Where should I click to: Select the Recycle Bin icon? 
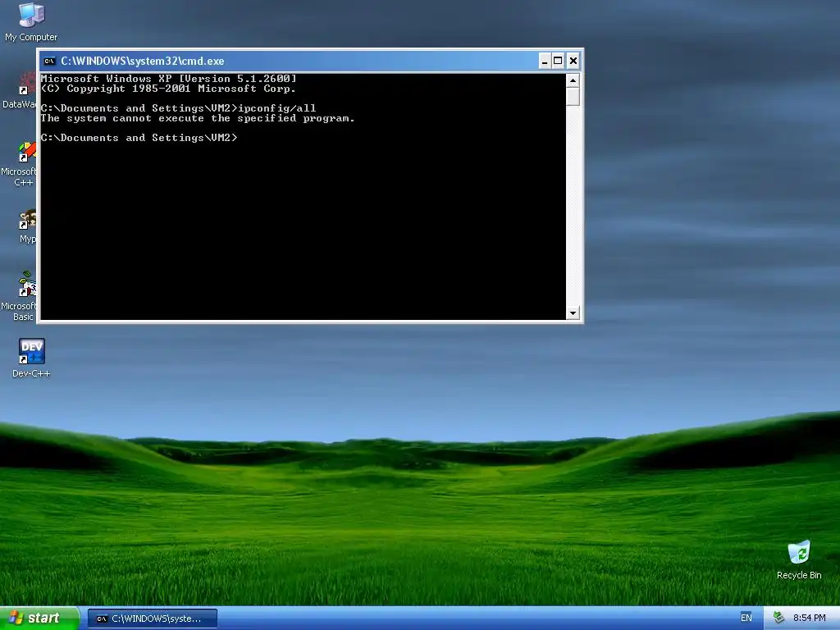(x=799, y=560)
